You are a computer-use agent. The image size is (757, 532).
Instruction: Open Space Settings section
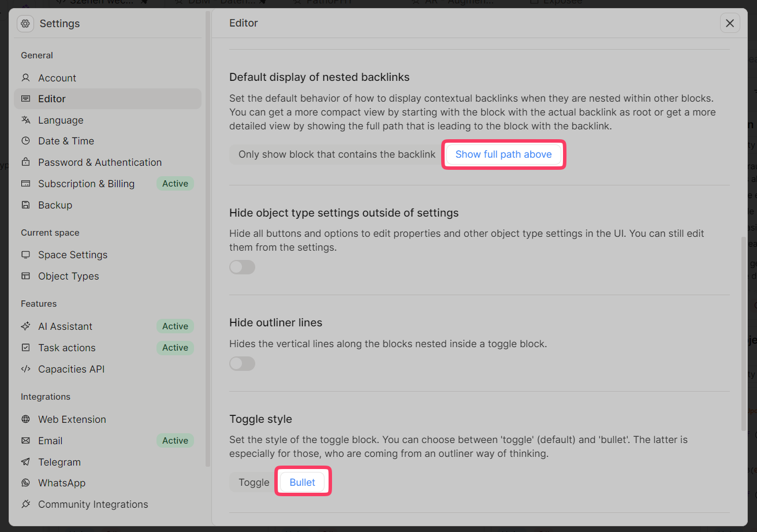[x=73, y=255]
